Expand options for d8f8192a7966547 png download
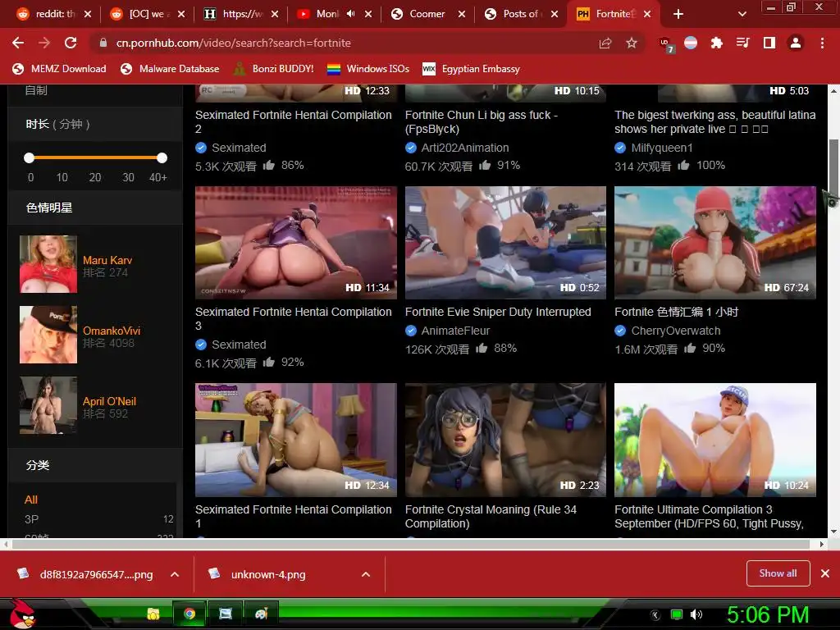The width and height of the screenshot is (840, 630). coord(175,574)
